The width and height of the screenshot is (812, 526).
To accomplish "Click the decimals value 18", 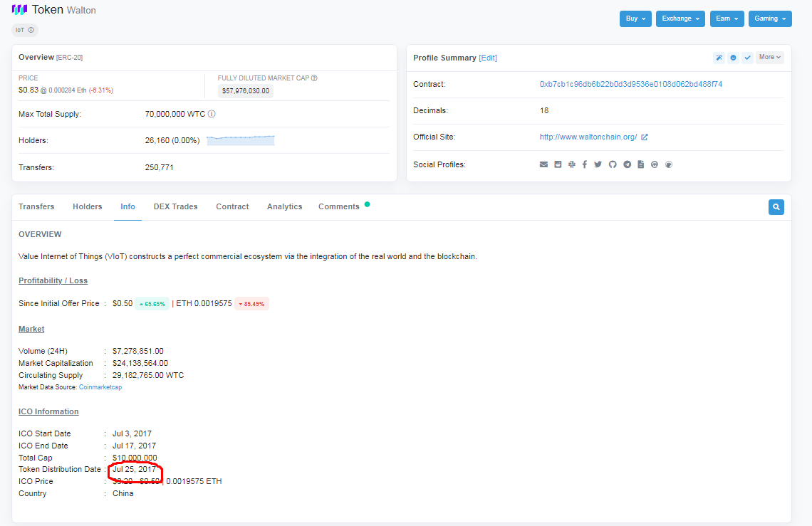I will pos(544,111).
